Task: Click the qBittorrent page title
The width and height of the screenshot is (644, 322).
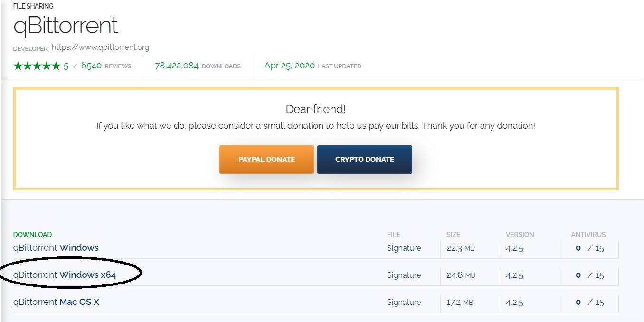Action: [66, 26]
